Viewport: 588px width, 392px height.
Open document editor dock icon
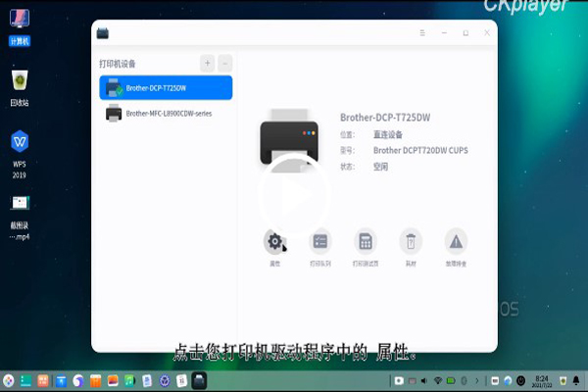point(147,381)
